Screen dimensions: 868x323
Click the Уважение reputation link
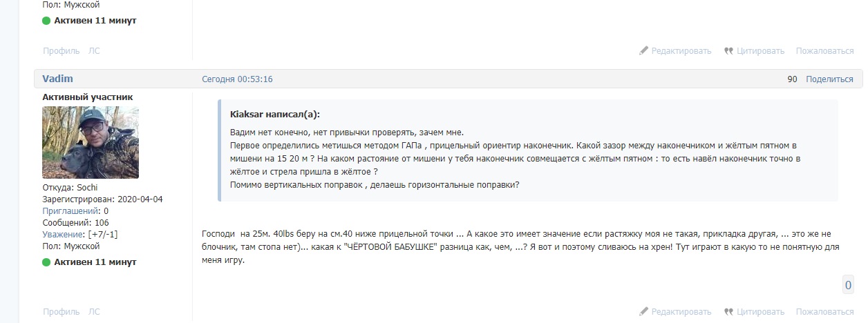(x=64, y=235)
